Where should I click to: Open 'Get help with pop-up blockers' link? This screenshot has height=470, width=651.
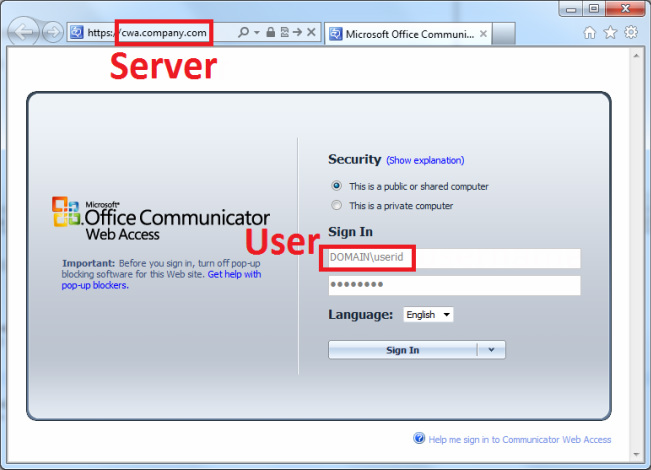pos(162,280)
